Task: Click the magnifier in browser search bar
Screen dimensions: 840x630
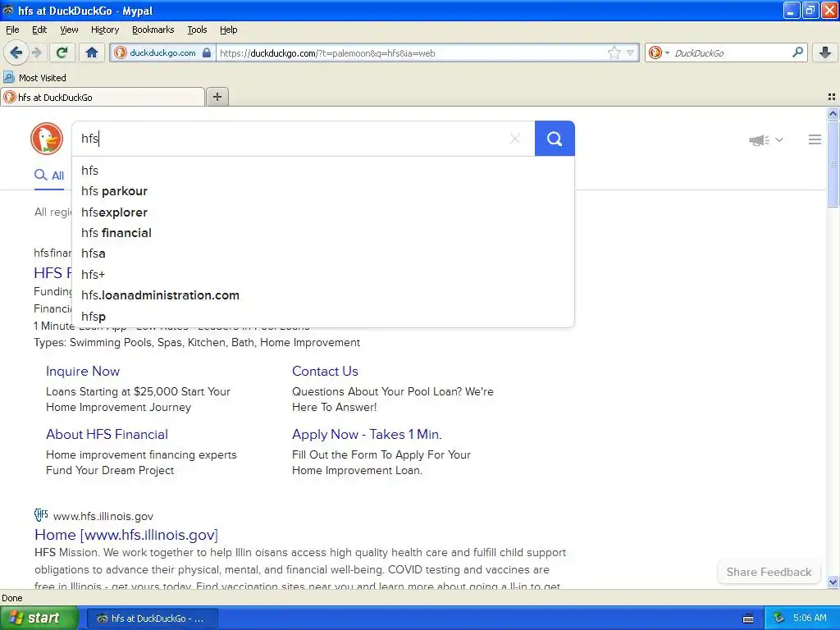Action: tap(797, 52)
